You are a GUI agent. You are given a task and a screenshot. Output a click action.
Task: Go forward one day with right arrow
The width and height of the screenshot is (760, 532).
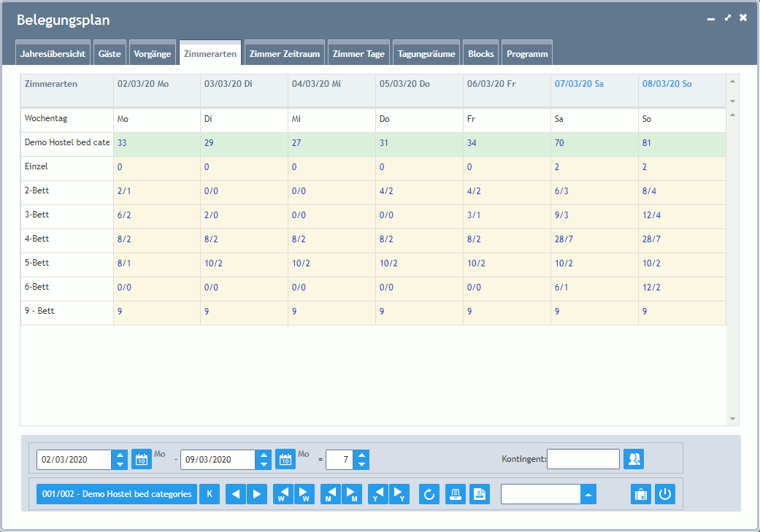[x=257, y=494]
